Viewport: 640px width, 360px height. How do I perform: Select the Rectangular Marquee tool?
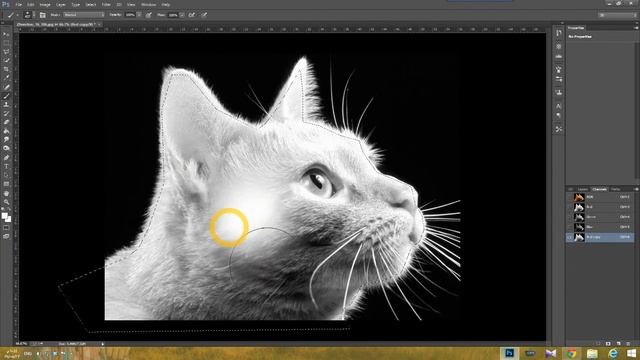click(x=6, y=43)
